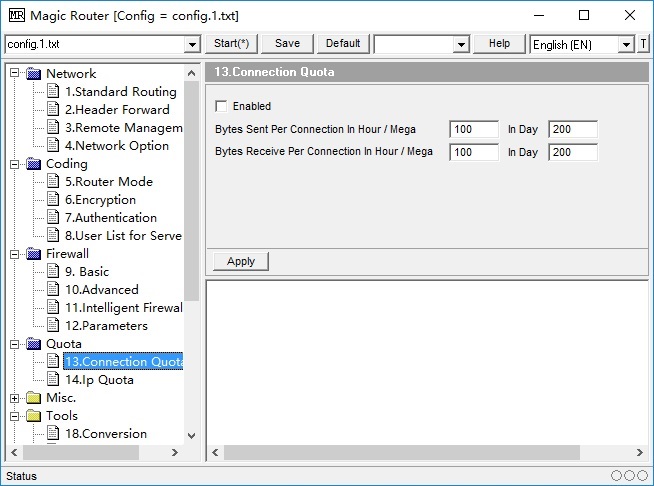Click the tree panel scroll right arrow
The height and width of the screenshot is (486, 654).
(x=175, y=452)
